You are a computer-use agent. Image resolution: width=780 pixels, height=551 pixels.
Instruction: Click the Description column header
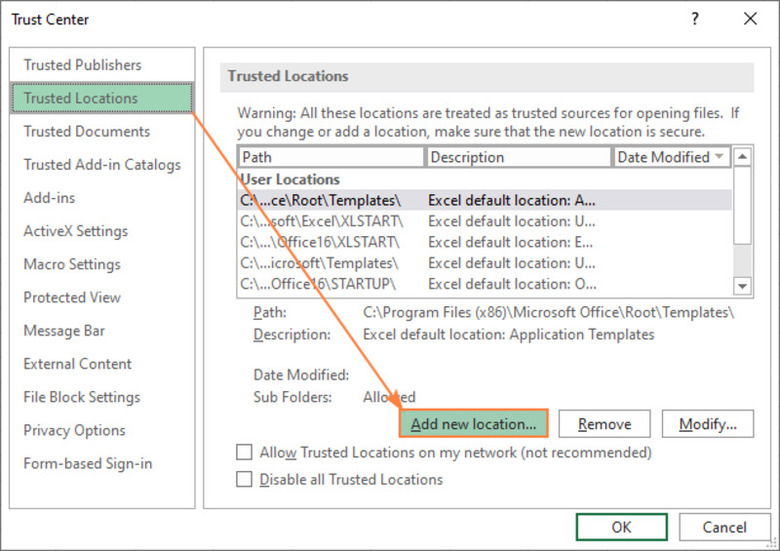(x=518, y=157)
